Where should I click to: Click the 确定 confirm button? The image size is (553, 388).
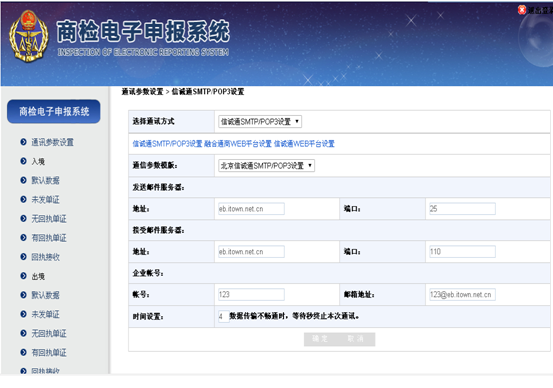pos(320,339)
